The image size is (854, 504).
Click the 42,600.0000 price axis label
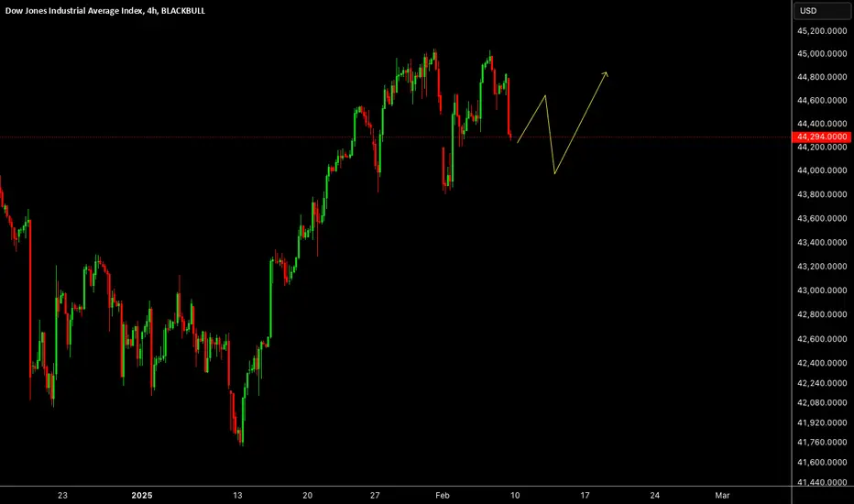(x=822, y=339)
